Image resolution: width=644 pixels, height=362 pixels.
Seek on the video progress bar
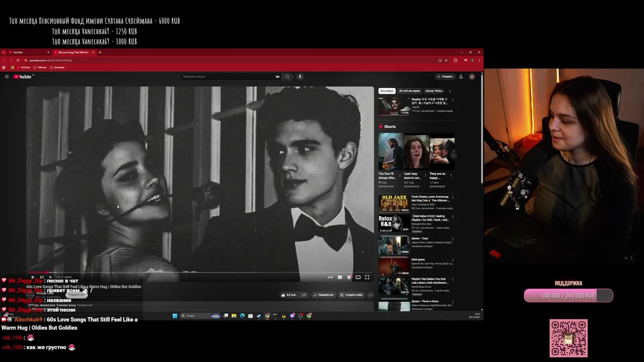click(x=200, y=273)
